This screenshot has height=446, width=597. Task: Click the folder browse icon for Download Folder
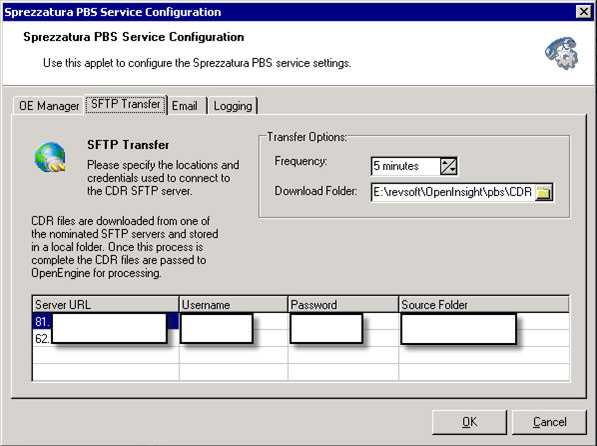[x=544, y=192]
